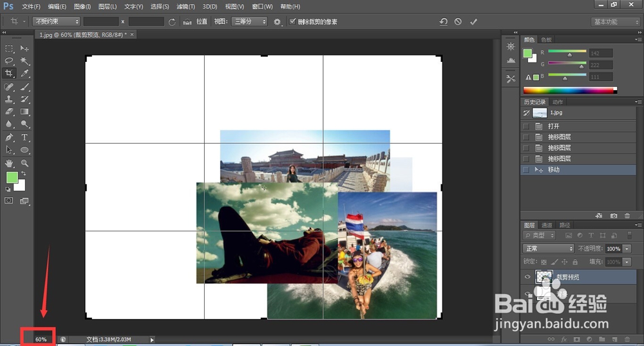
Task: Select the History Brush tool
Action: [x=24, y=99]
